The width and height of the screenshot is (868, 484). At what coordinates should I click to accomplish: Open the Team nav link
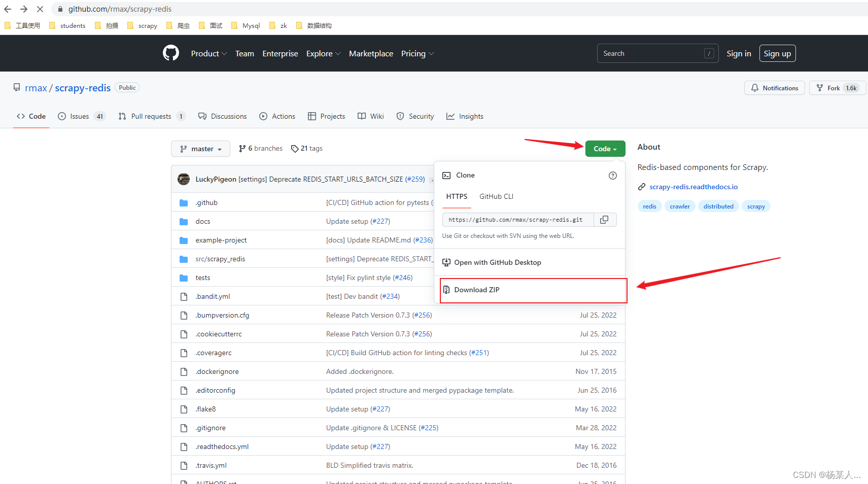pyautogui.click(x=245, y=53)
